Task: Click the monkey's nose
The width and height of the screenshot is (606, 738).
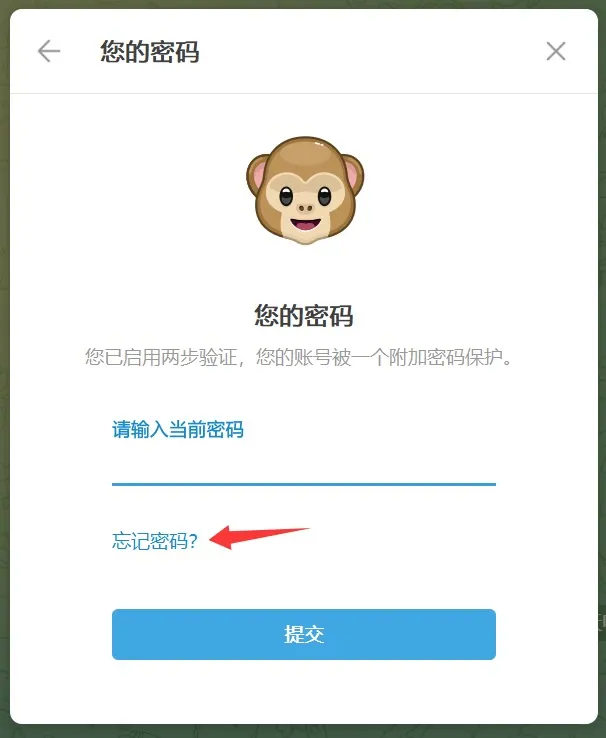Action: [305, 207]
